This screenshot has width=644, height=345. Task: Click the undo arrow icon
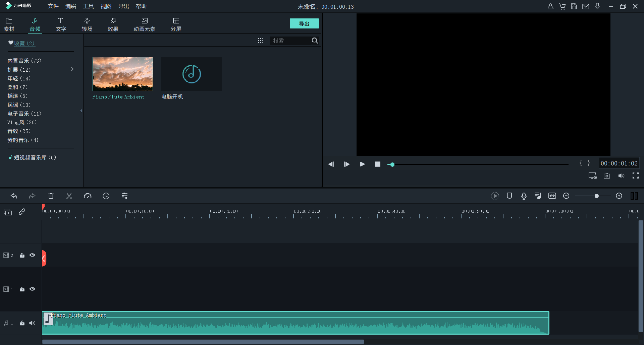click(x=14, y=196)
